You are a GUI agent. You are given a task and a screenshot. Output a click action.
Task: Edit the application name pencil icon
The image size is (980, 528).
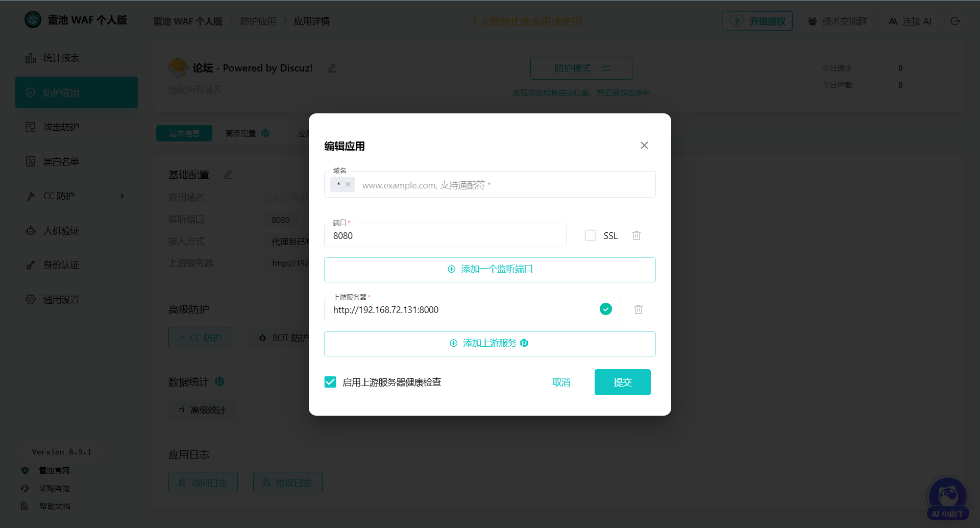pos(332,68)
